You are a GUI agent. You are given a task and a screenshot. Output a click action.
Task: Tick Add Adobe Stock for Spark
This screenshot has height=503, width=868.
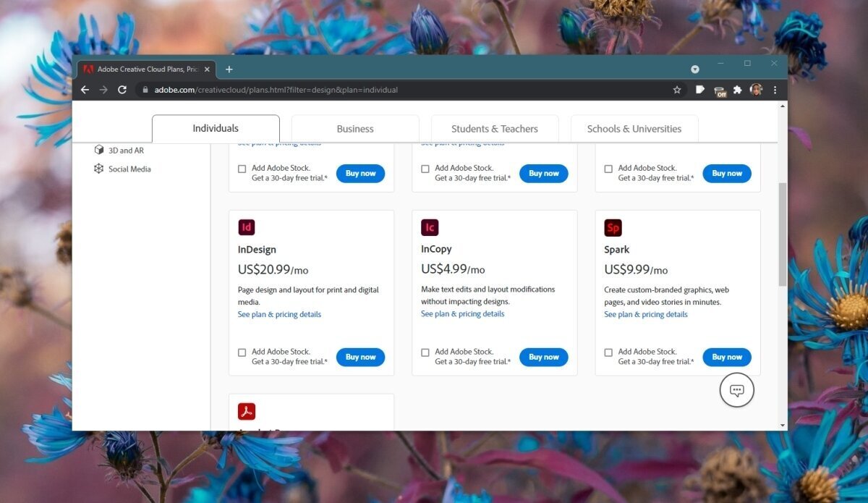click(x=608, y=352)
